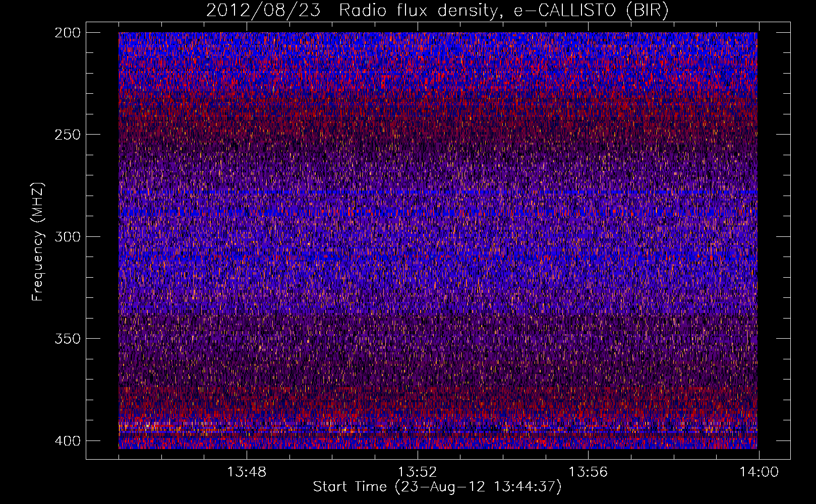Image resolution: width=816 pixels, height=504 pixels.
Task: Click the plot title '2012/08/23 Radio flux density, e-CALLISTO (BIR)'
Action: tap(437, 11)
